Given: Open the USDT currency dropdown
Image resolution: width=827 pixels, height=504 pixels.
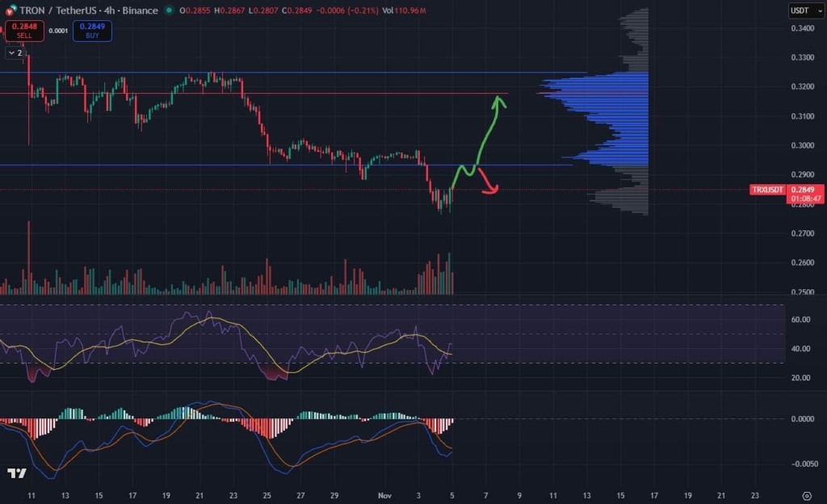Looking at the screenshot, I should pos(798,10).
